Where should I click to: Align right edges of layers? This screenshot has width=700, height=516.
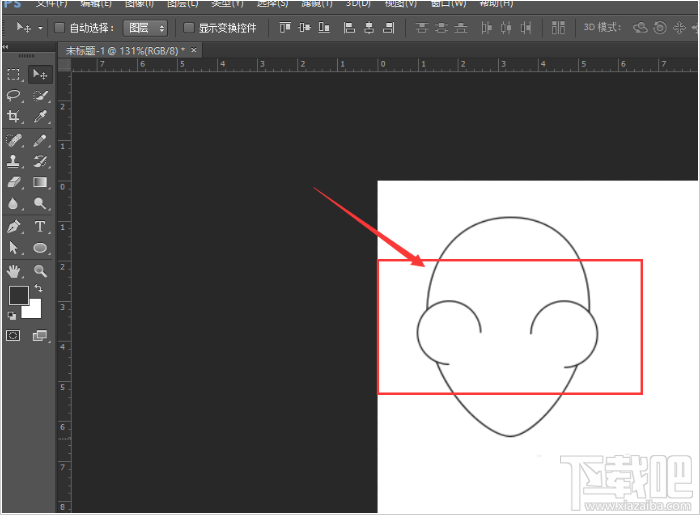389,28
